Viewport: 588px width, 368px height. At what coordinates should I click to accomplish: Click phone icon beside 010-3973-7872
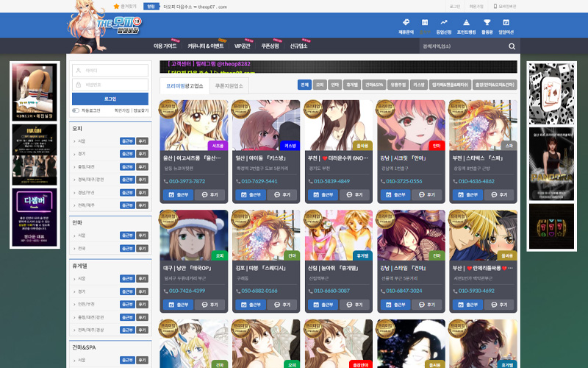[165, 181]
